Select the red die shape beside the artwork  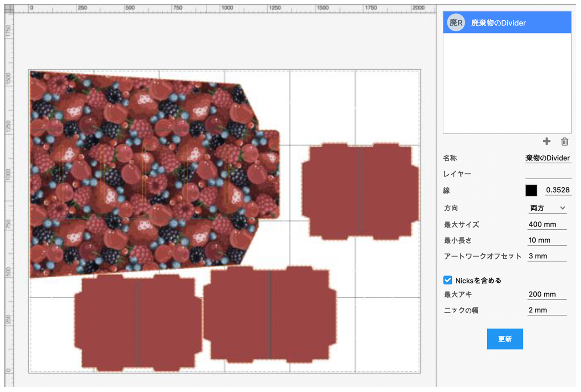click(360, 192)
